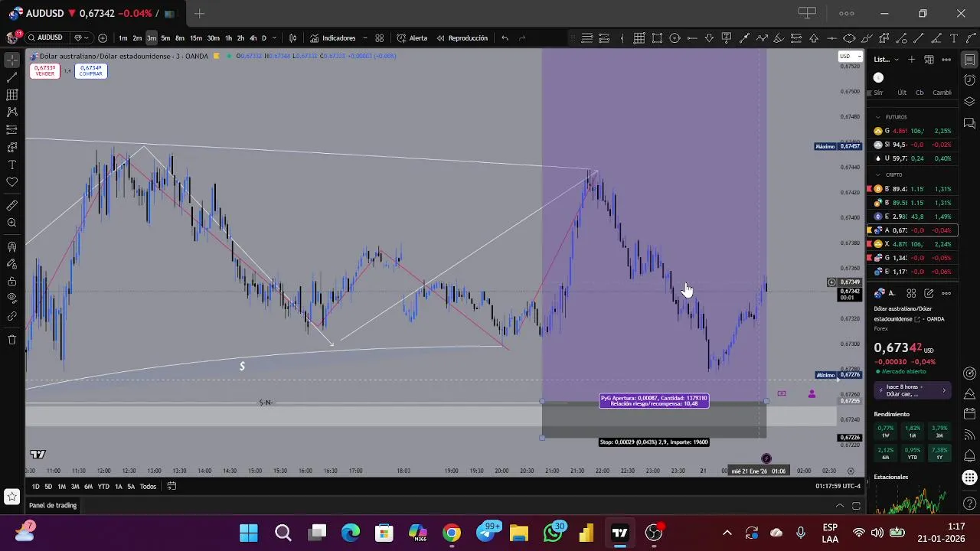
Task: Open the AUDUSD symbol search box
Action: pyautogui.click(x=49, y=37)
